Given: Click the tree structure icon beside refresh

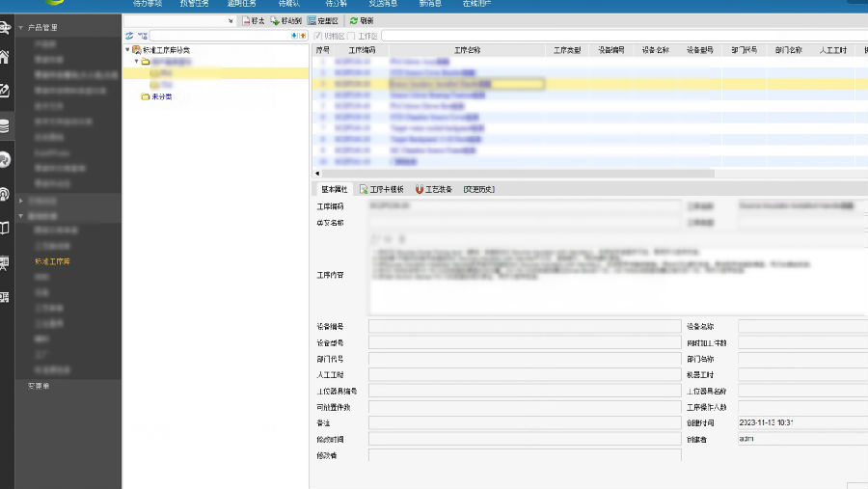Looking at the screenshot, I should coord(143,36).
